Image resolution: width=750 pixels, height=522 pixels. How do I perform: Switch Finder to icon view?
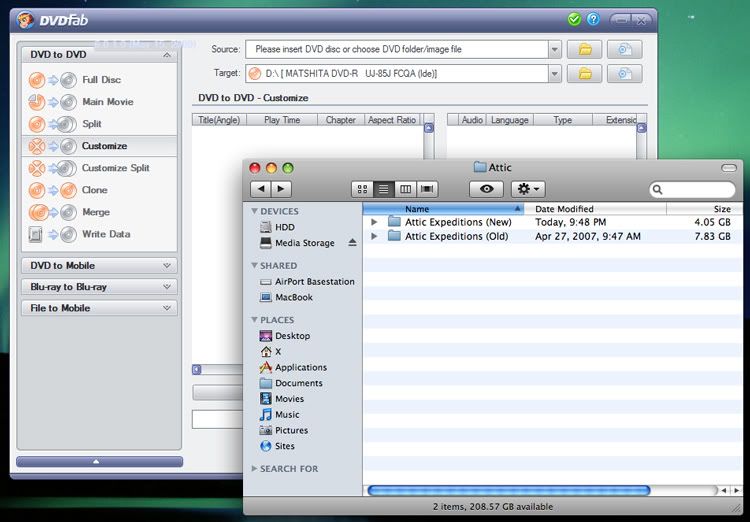pyautogui.click(x=362, y=189)
